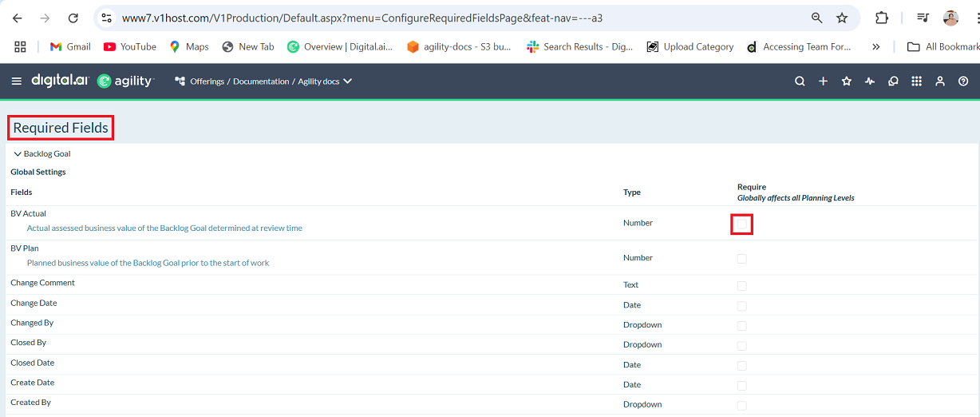Viewport: 980px width, 417px height.
Task: Open site information icon in address bar
Action: pyautogui.click(x=106, y=18)
